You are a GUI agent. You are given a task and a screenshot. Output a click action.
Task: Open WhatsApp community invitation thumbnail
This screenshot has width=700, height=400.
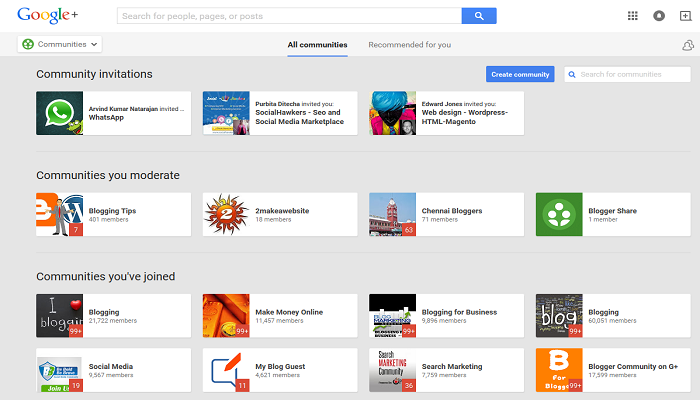click(x=59, y=113)
